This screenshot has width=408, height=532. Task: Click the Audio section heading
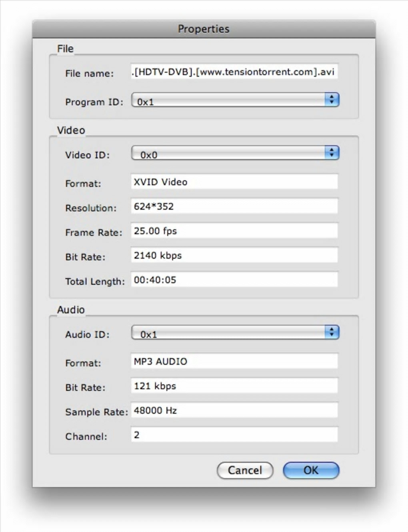click(71, 310)
